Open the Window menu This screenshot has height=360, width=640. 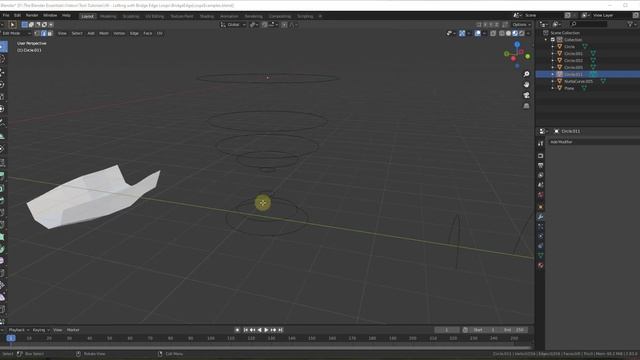(x=50, y=16)
